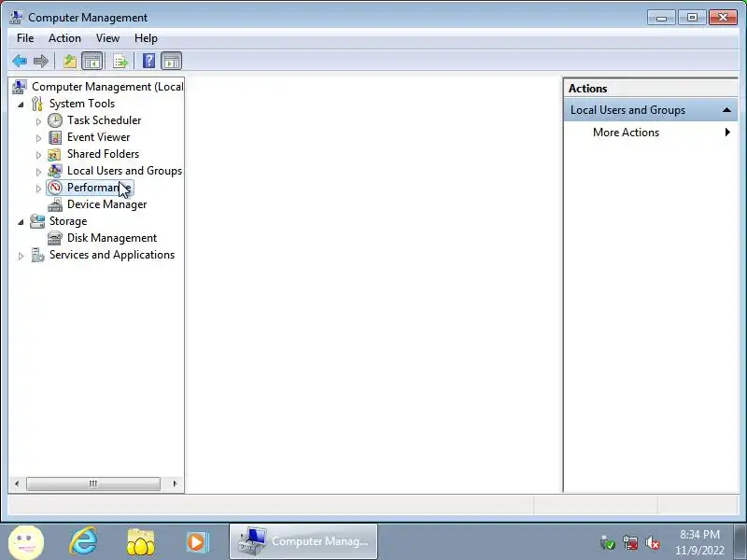Select Local Users and Groups label in the tree
The width and height of the screenshot is (747, 560).
pos(124,171)
